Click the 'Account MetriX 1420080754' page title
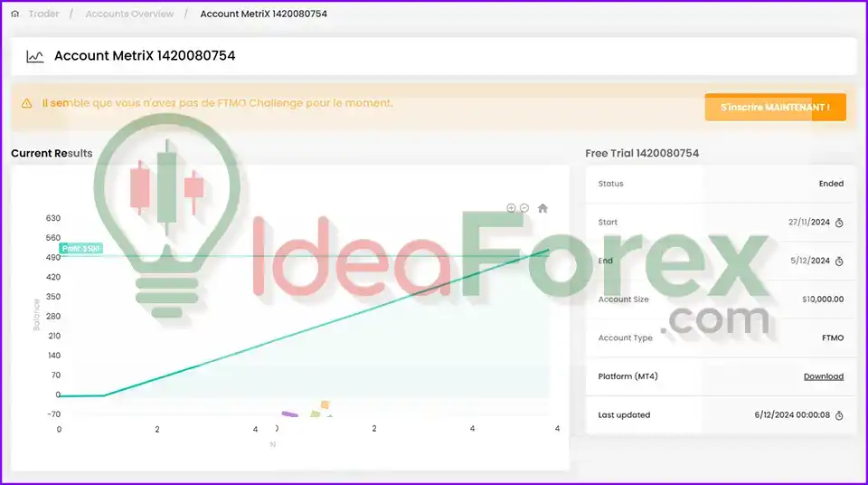868x485 pixels. tap(145, 55)
